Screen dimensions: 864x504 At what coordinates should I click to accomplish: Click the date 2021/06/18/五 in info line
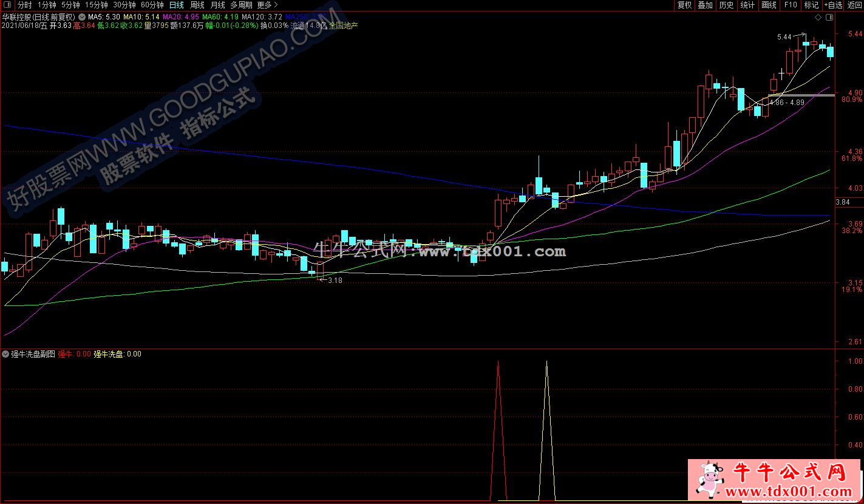coord(24,26)
